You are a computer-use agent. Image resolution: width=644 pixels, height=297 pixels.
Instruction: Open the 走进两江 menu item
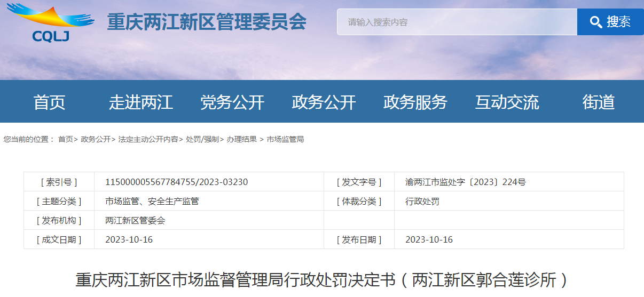pyautogui.click(x=141, y=102)
